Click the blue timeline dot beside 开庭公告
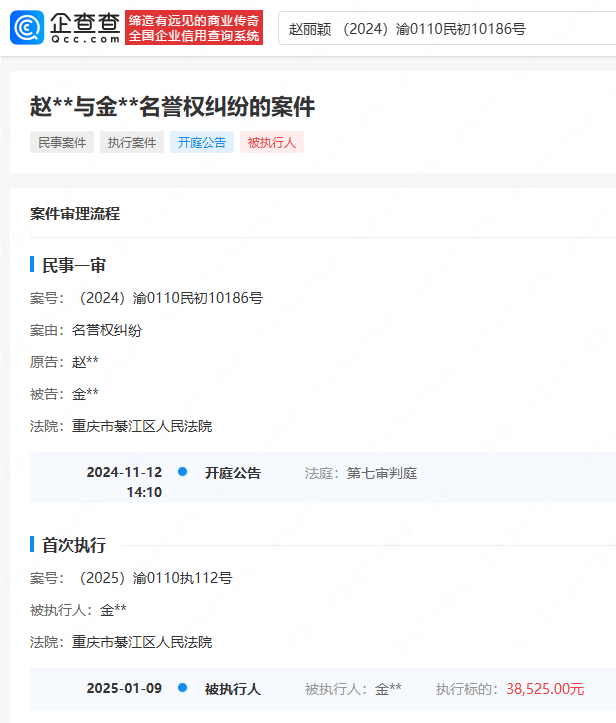Viewport: 616px width, 723px height. point(183,472)
